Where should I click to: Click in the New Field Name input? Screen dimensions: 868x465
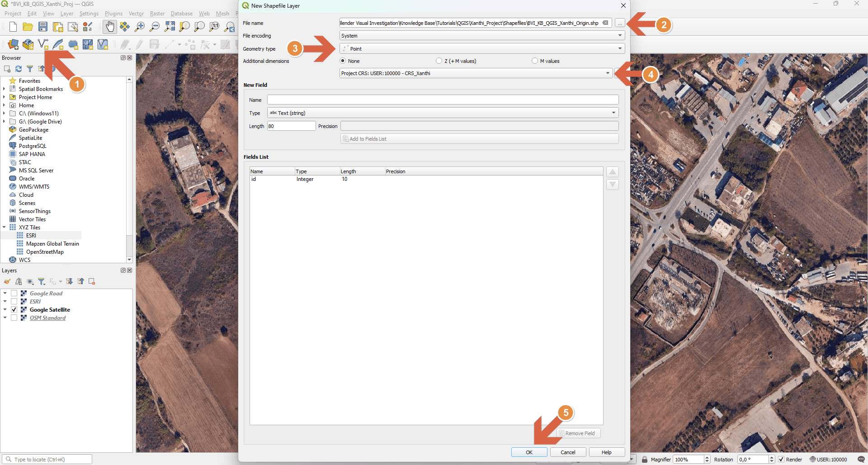tap(443, 100)
